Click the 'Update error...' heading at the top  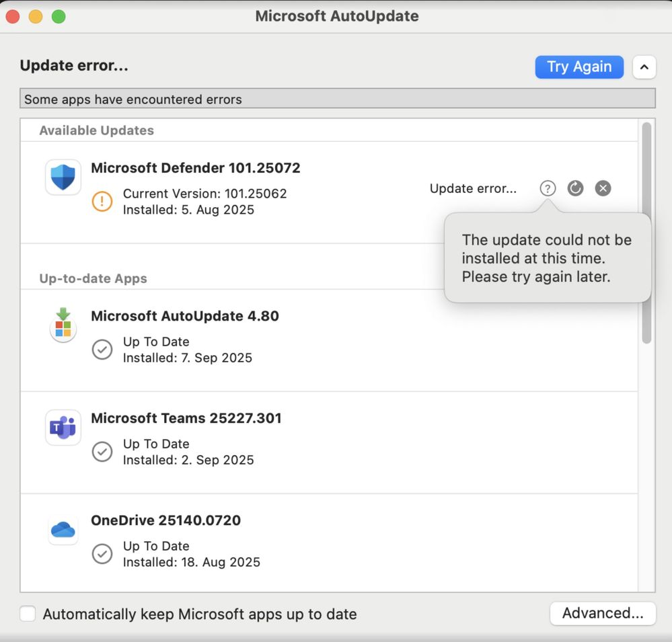click(74, 65)
